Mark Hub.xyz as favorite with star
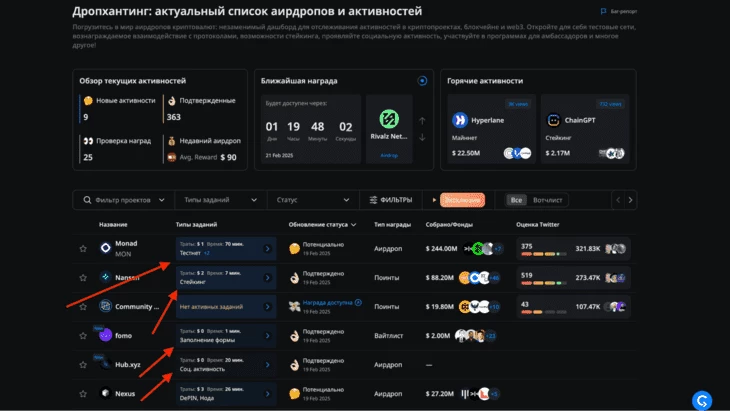 pos(83,364)
